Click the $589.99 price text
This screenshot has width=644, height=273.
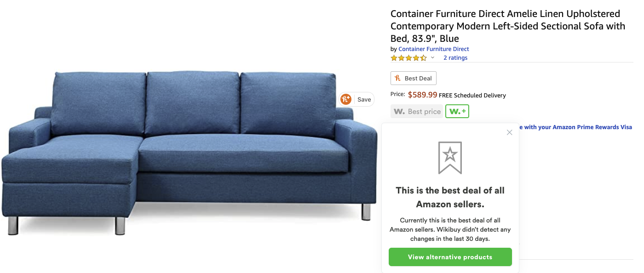(422, 95)
